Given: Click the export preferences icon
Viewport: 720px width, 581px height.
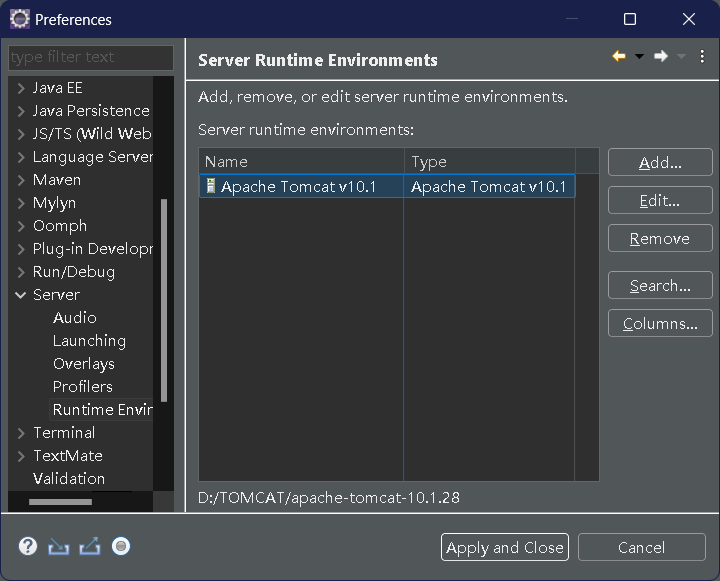Looking at the screenshot, I should click(90, 547).
